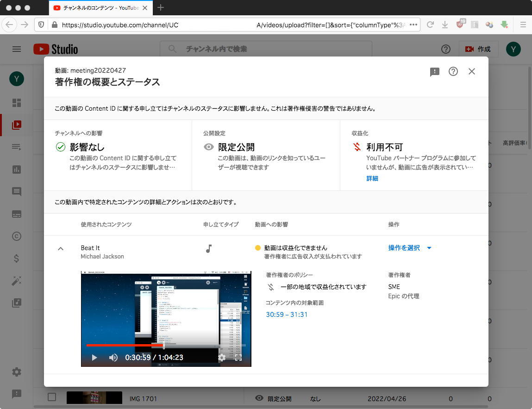
Task: Click the YouTube Studio logo
Action: coord(56,49)
